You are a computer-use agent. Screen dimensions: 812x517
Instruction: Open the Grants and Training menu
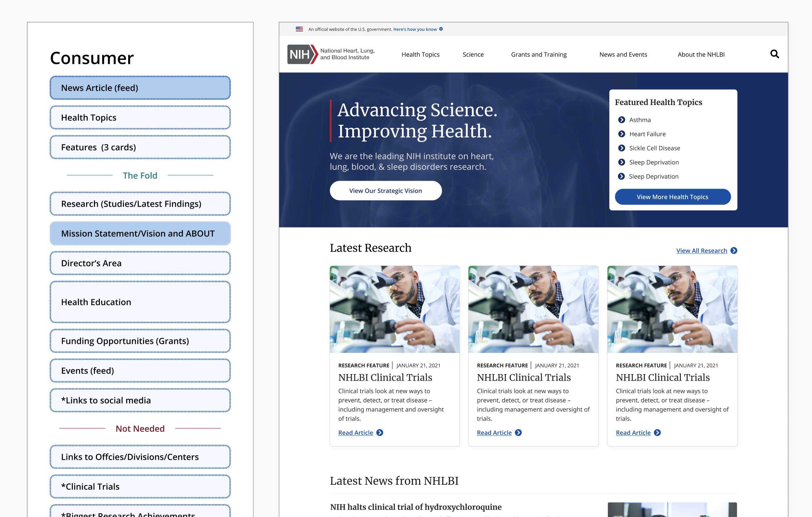[x=538, y=54]
